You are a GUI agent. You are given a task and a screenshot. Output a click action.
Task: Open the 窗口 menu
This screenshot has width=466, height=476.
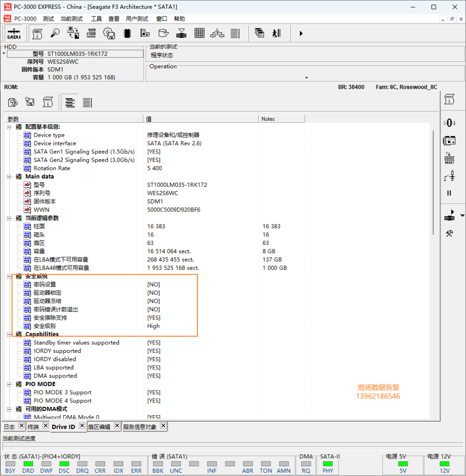(161, 19)
